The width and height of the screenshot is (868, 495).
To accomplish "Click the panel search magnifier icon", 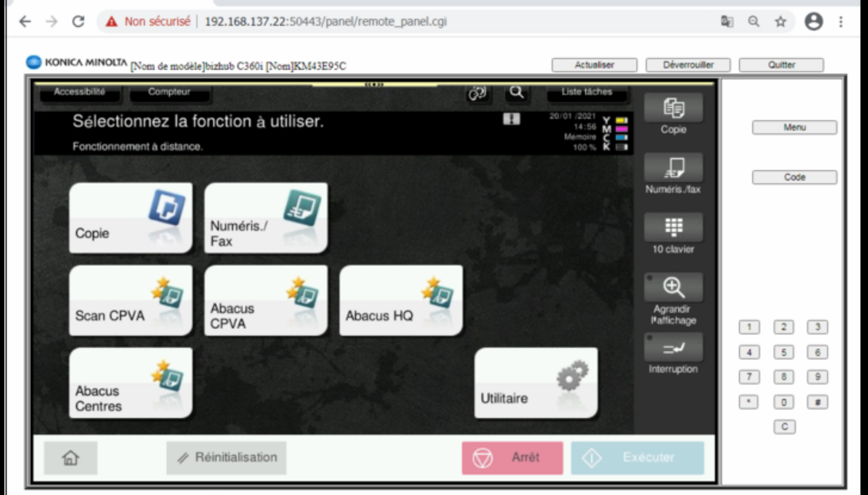I will (517, 93).
